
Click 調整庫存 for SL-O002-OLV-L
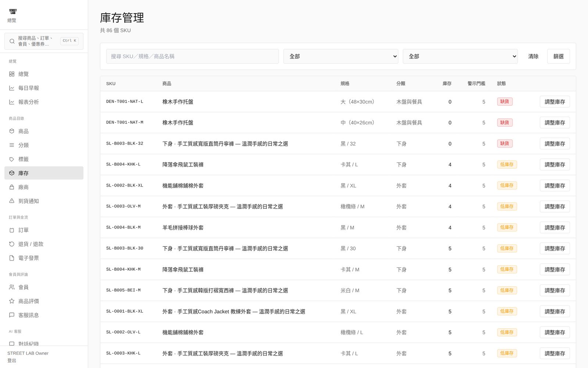pyautogui.click(x=555, y=332)
